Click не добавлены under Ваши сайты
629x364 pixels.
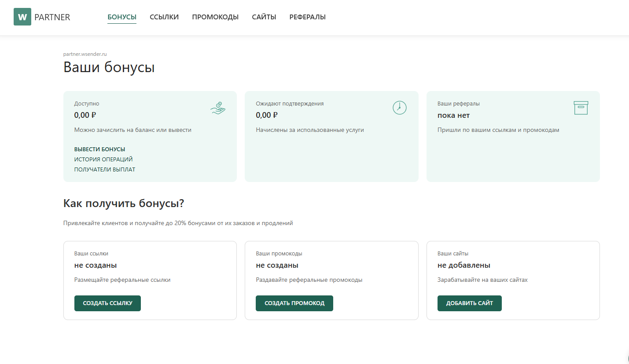464,266
